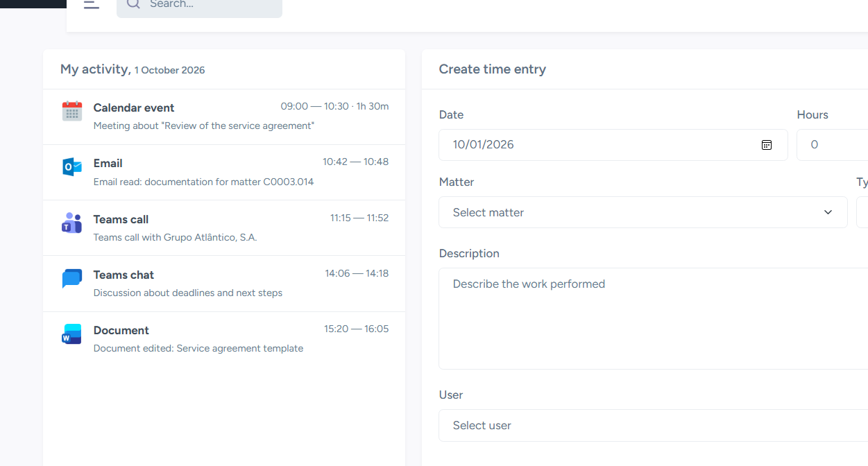Click "Document edited: Service agreement template"
The image size is (868, 466).
point(198,348)
